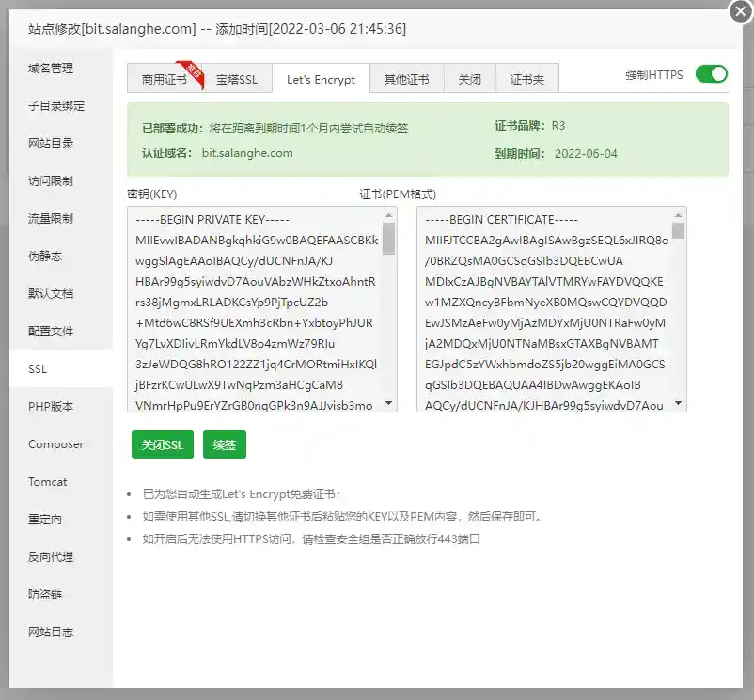Image resolution: width=754 pixels, height=700 pixels.
Task: Open the 证书夹 tab
Action: 526,80
